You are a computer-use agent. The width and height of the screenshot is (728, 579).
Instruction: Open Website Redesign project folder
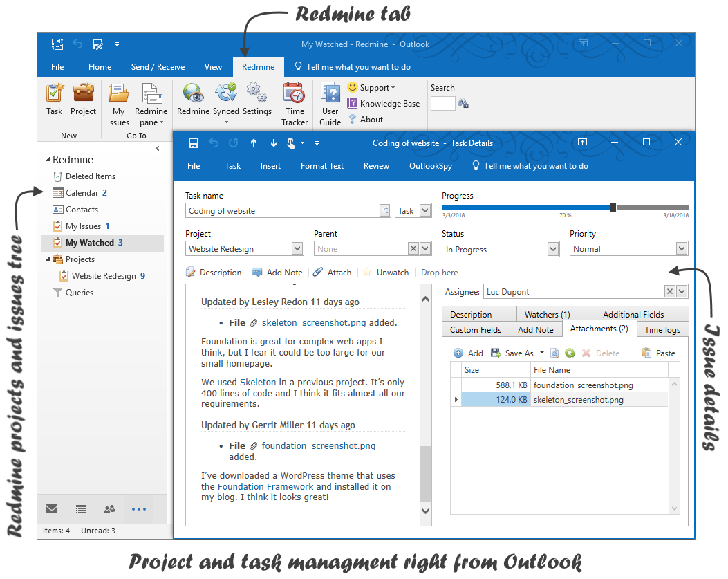point(102,275)
